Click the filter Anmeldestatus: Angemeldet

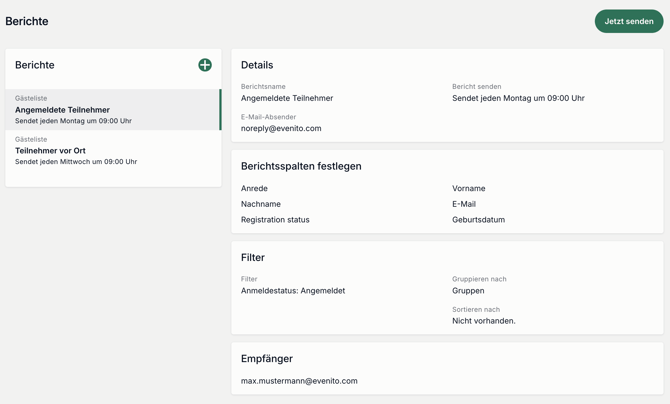293,291
